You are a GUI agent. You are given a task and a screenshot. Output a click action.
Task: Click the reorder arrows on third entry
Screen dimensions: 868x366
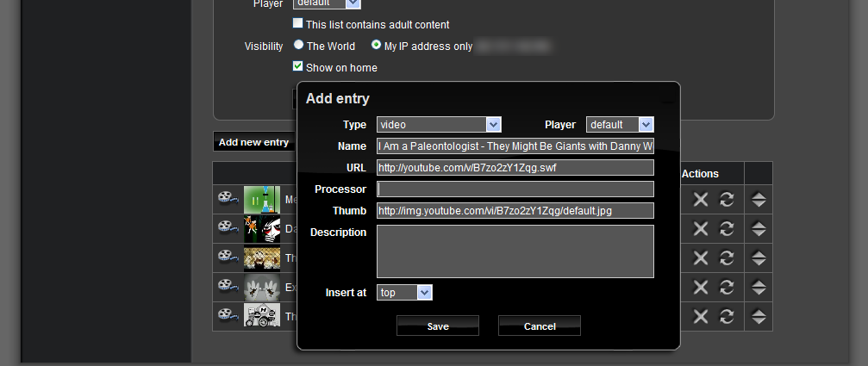pyautogui.click(x=759, y=258)
